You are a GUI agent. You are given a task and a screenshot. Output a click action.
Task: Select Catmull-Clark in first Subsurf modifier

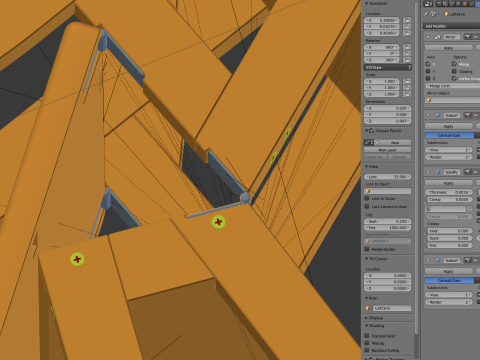click(x=449, y=135)
